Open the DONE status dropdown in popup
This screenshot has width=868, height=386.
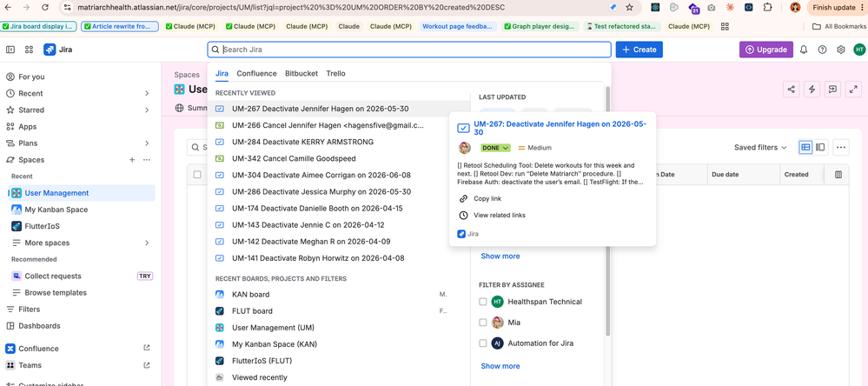click(495, 148)
